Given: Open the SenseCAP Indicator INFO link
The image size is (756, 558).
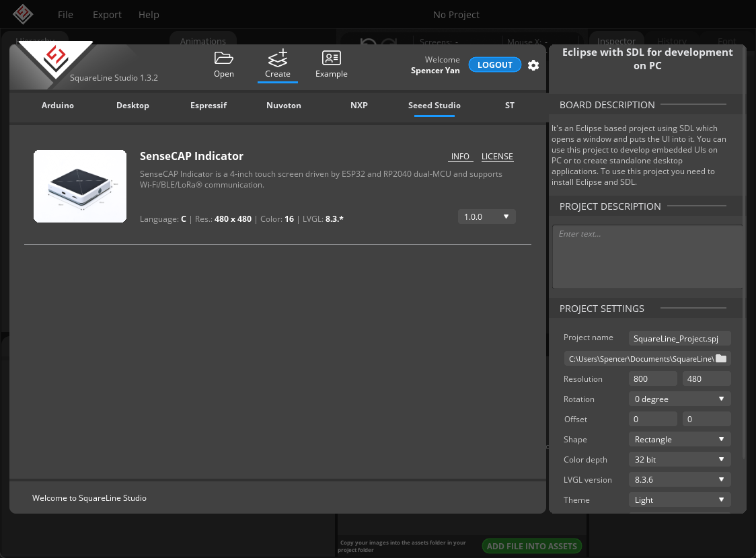Looking at the screenshot, I should tap(460, 157).
